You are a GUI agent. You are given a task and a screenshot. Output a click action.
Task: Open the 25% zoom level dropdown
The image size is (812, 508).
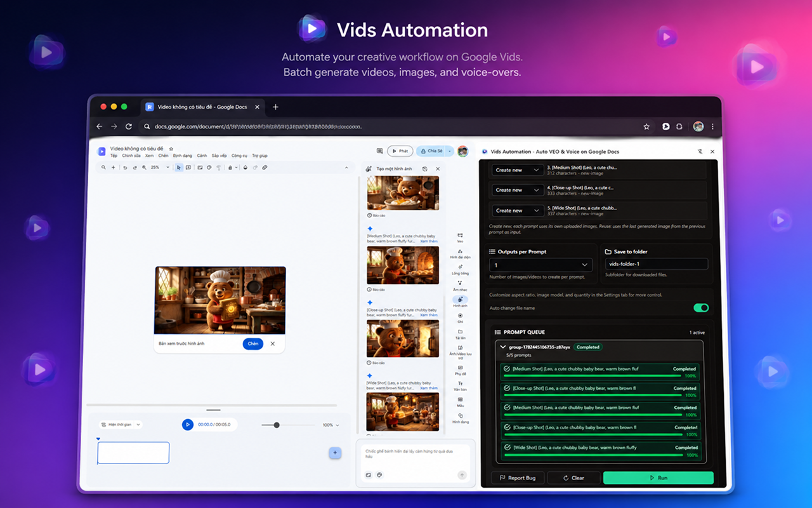coord(160,168)
